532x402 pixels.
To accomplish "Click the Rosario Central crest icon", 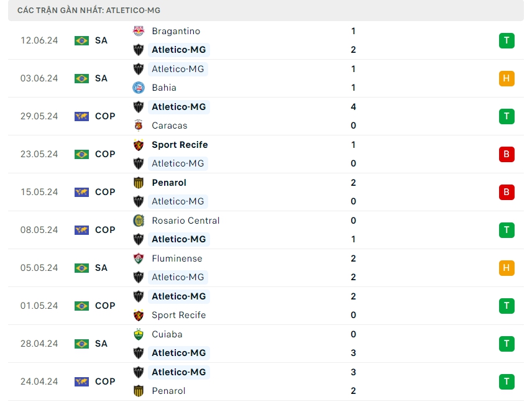I will [x=139, y=221].
